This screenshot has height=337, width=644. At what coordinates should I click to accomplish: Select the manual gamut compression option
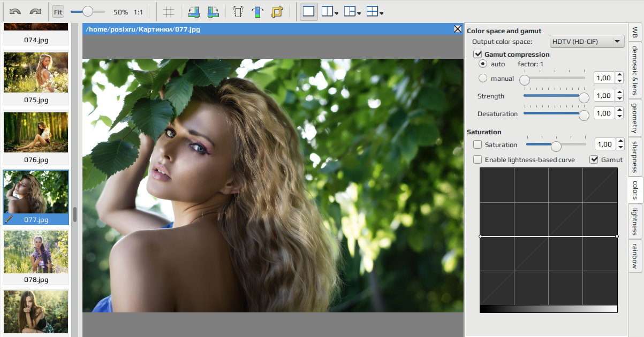click(483, 79)
